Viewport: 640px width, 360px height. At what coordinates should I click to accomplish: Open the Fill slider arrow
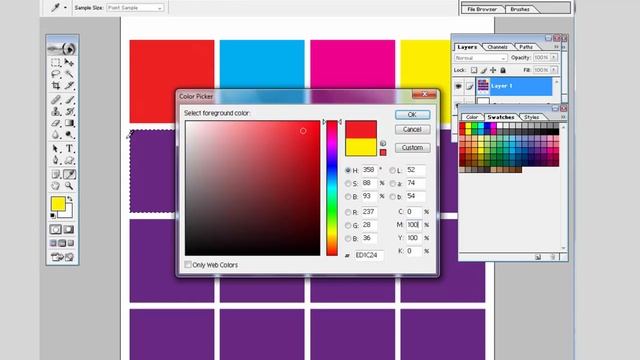pyautogui.click(x=554, y=70)
